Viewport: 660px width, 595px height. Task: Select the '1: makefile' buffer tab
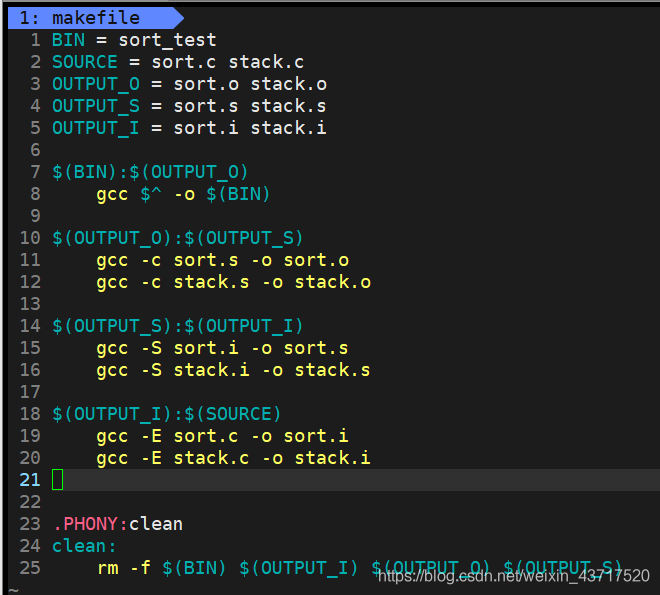pyautogui.click(x=96, y=18)
